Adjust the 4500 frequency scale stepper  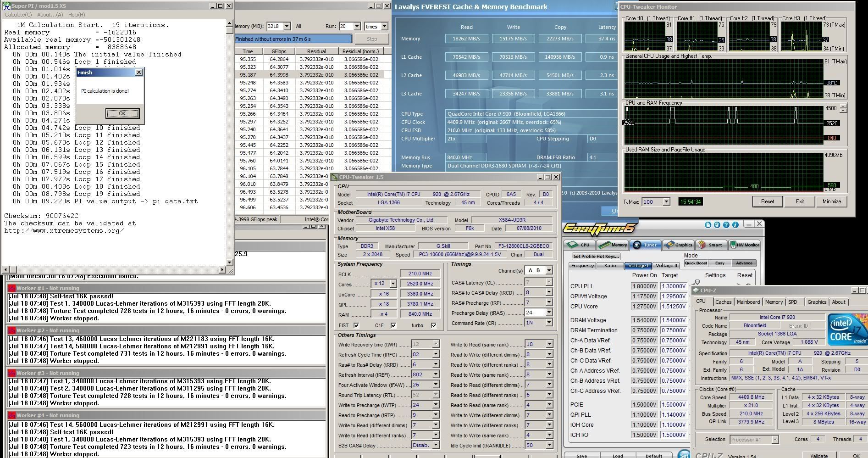pyautogui.click(x=843, y=108)
